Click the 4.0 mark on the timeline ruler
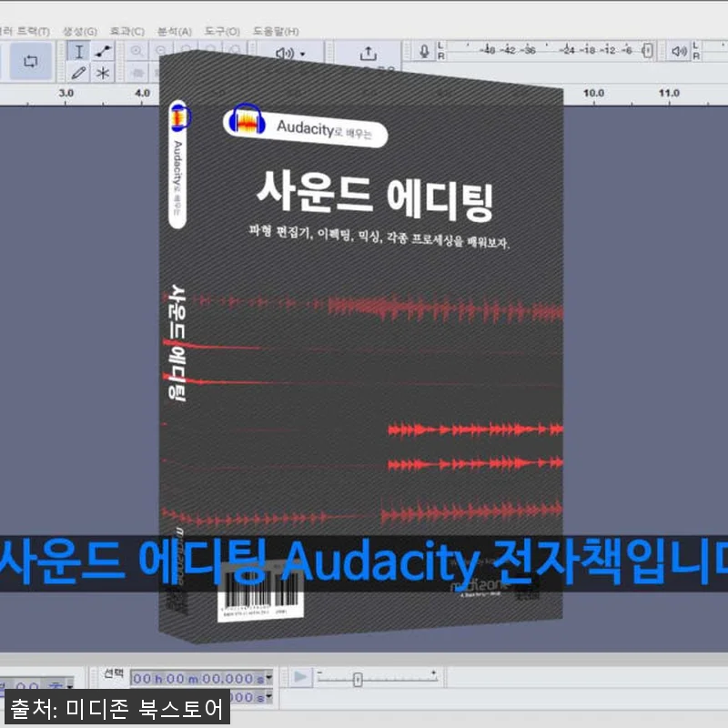Viewport: 728px width, 728px height. click(142, 94)
